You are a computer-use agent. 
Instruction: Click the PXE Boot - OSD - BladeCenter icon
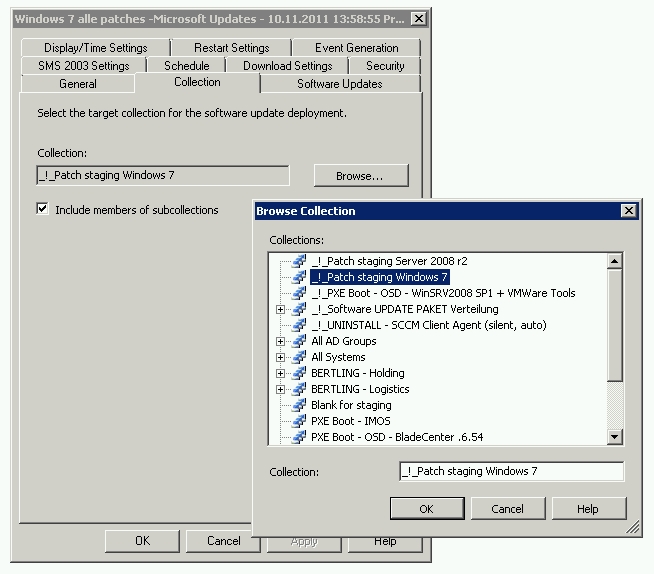point(299,437)
